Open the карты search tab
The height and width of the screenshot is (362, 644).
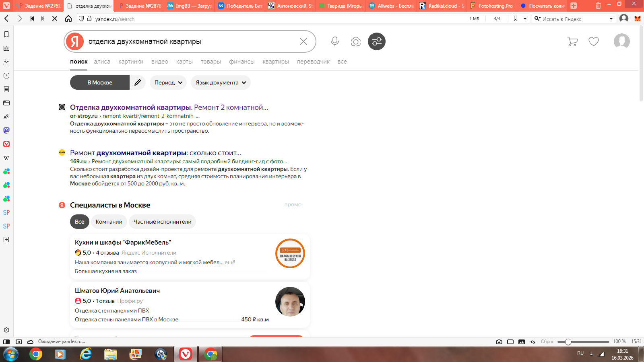pos(184,62)
